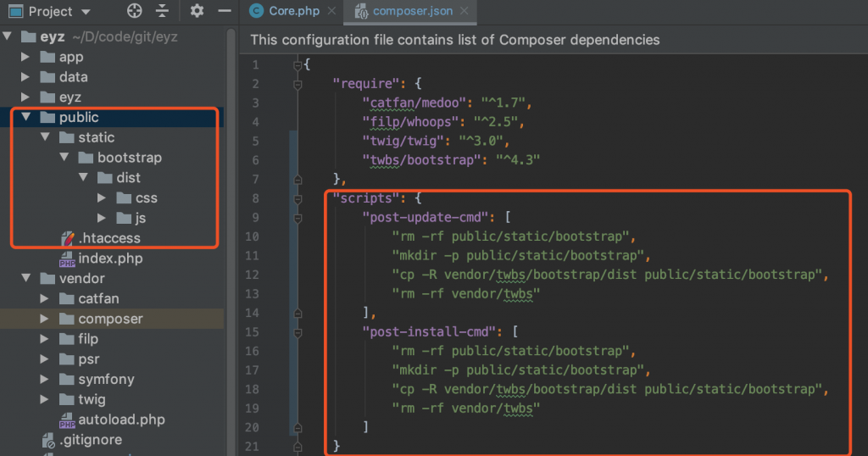Viewport: 868px width, 456px height.
Task: Select autoload.php in vendor
Action: pyautogui.click(x=121, y=420)
